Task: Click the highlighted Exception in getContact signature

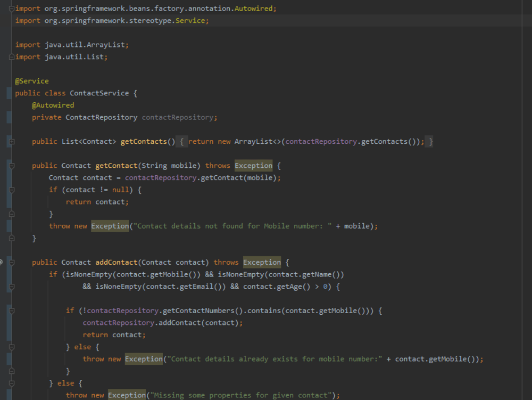Action: 253,165
